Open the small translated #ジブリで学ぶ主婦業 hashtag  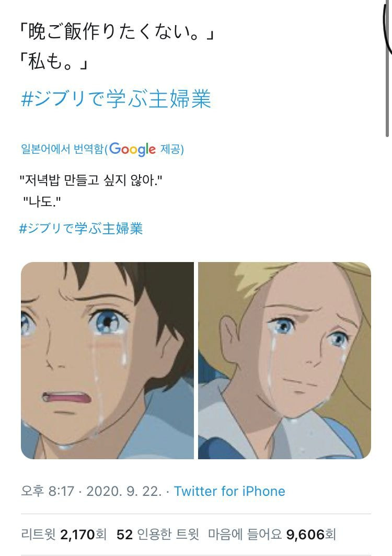[x=81, y=229]
